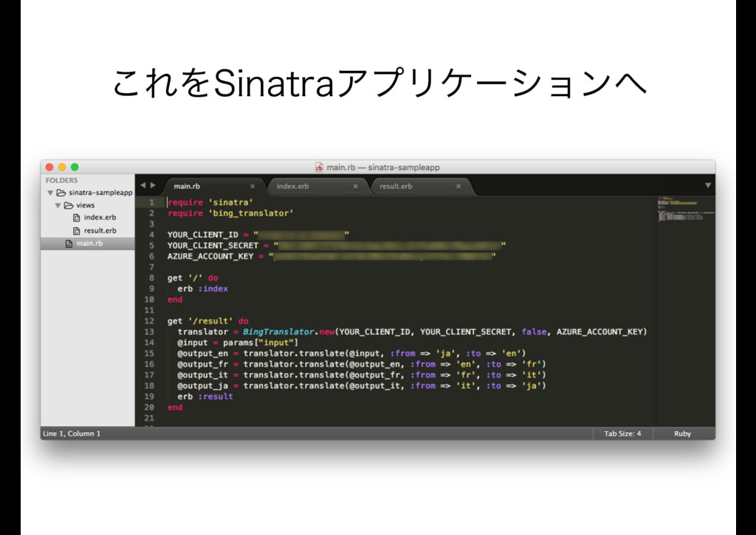Close the result.erb tab

(x=458, y=186)
